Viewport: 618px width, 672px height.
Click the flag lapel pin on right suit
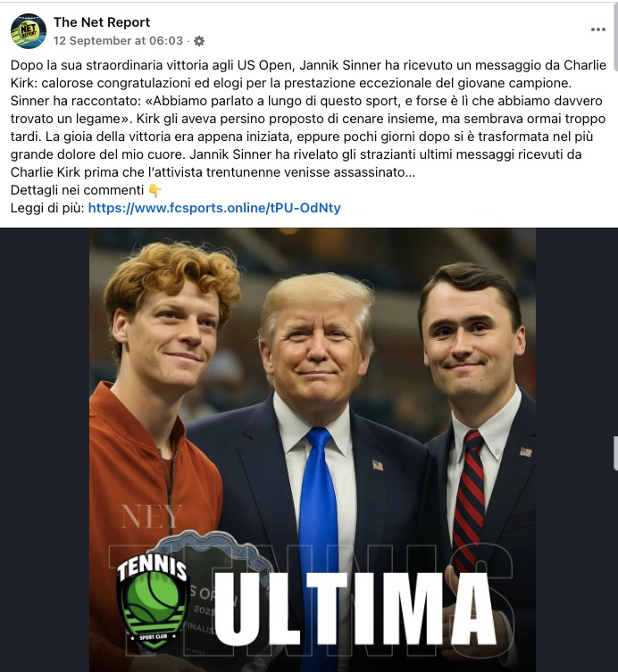[x=525, y=452]
